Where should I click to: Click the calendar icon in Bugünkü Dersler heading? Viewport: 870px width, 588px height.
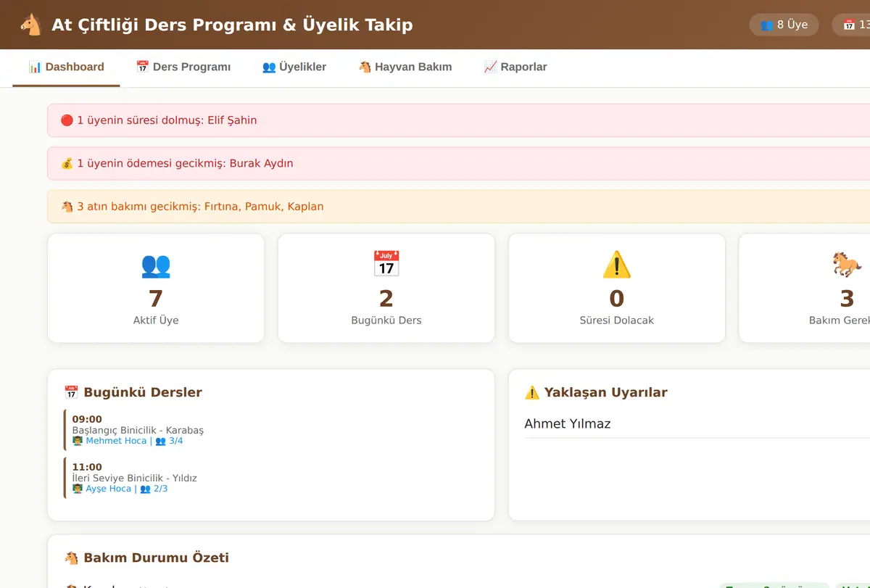[71, 392]
